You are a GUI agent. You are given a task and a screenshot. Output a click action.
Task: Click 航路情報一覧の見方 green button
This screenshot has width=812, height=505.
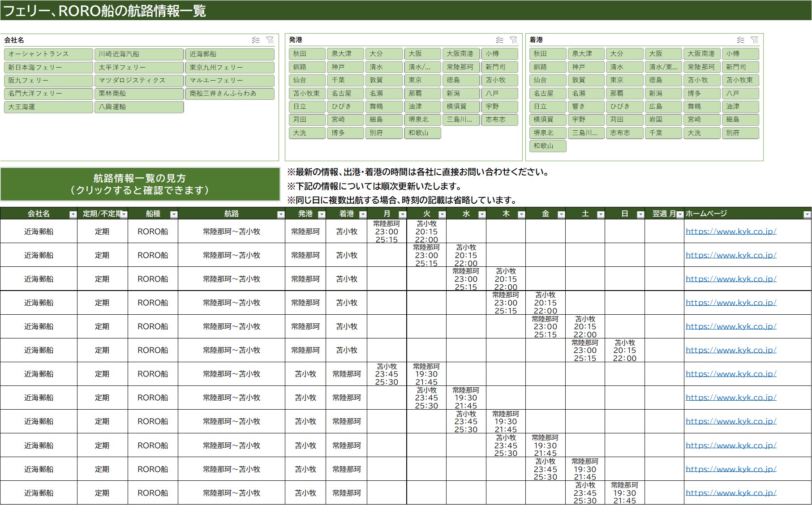point(140,184)
